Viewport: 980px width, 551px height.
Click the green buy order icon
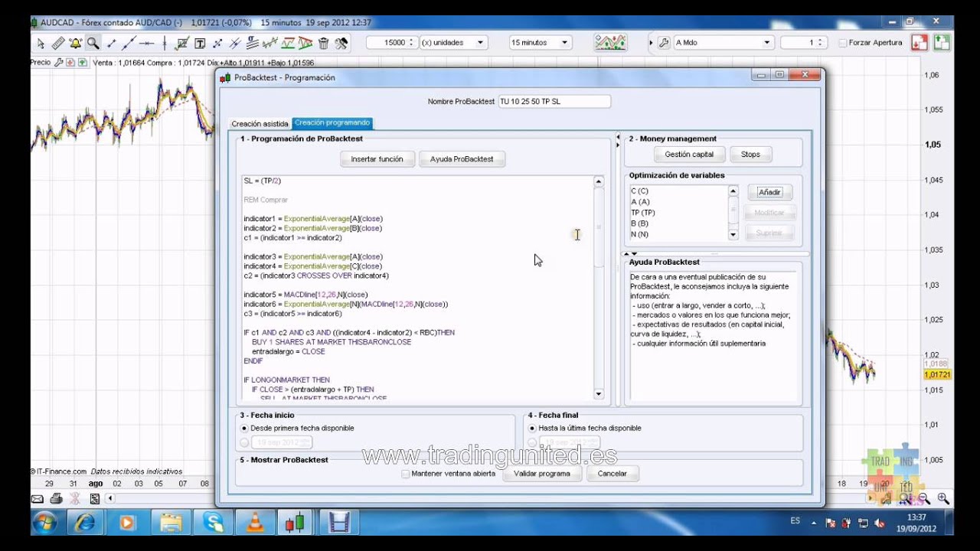pyautogui.click(x=942, y=43)
